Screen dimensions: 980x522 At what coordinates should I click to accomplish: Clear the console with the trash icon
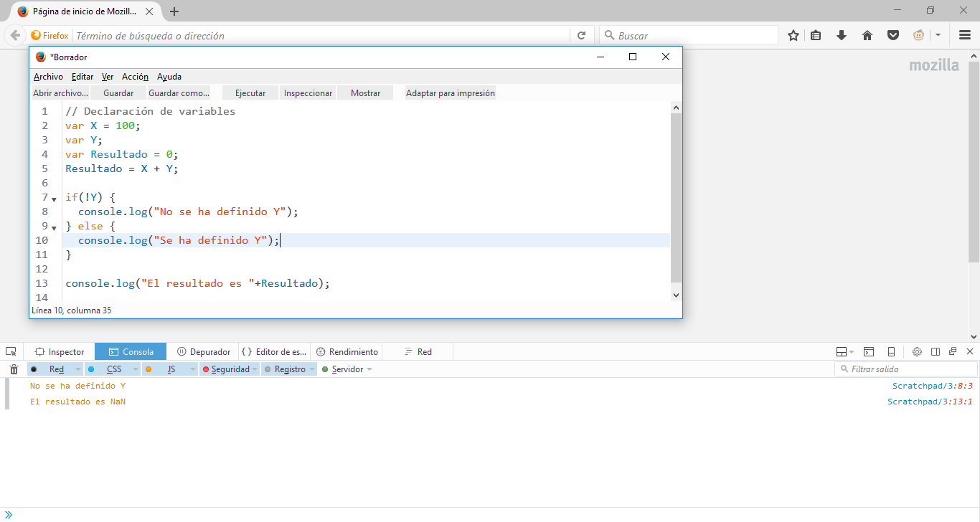pyautogui.click(x=14, y=369)
